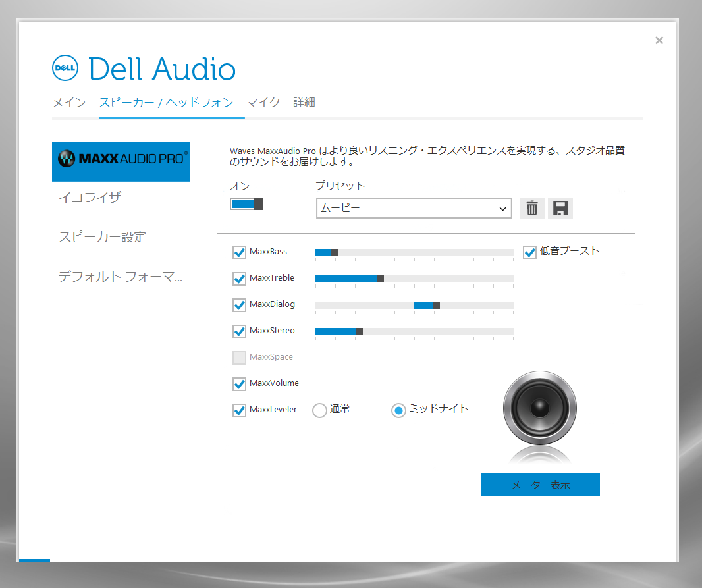Viewport: 702px width, 588px height.
Task: Switch to the マイク tab
Action: coord(263,103)
